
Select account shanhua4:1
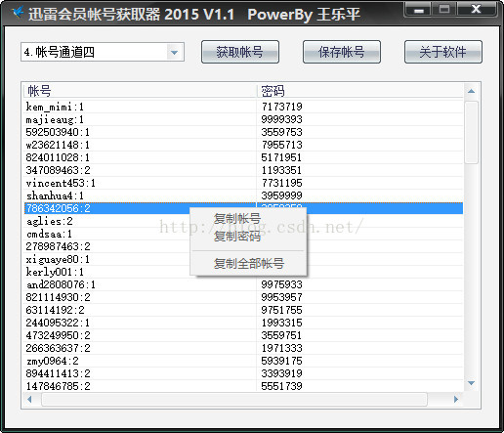(55, 195)
